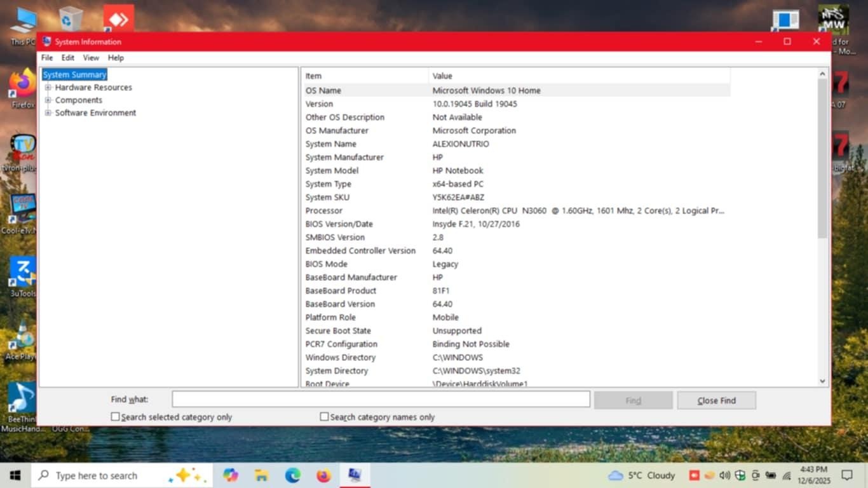
Task: Open the notification center icon
Action: point(846,475)
